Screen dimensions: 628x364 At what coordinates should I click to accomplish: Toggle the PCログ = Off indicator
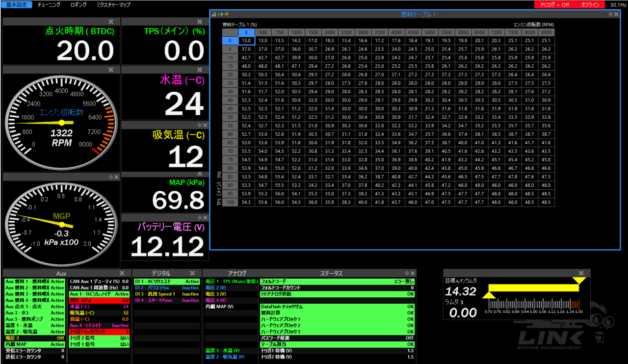coord(554,4)
